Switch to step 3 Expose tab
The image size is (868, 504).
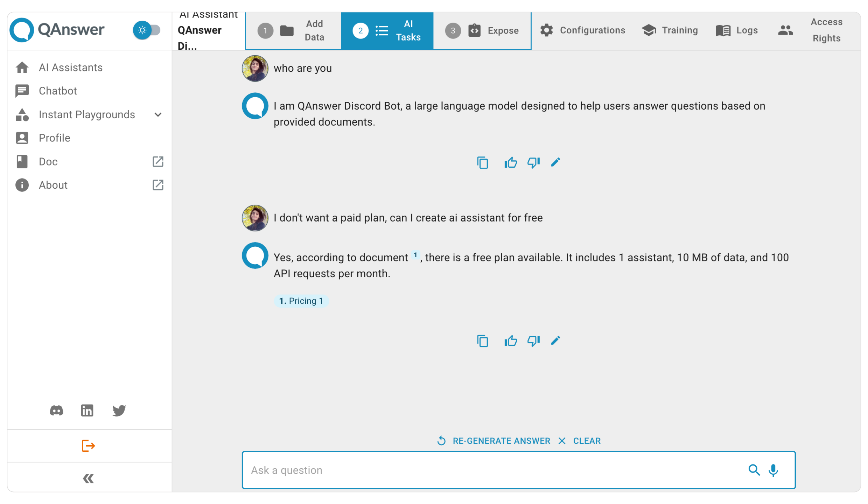(482, 30)
